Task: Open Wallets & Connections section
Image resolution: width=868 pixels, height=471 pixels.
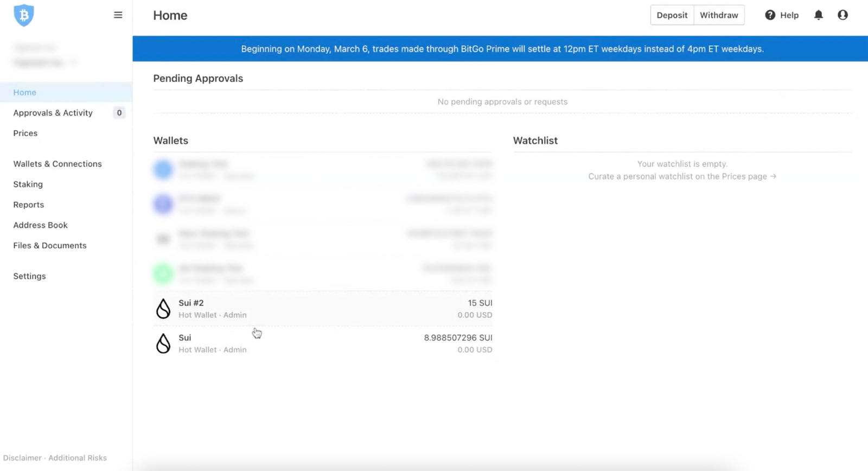Action: pyautogui.click(x=58, y=164)
